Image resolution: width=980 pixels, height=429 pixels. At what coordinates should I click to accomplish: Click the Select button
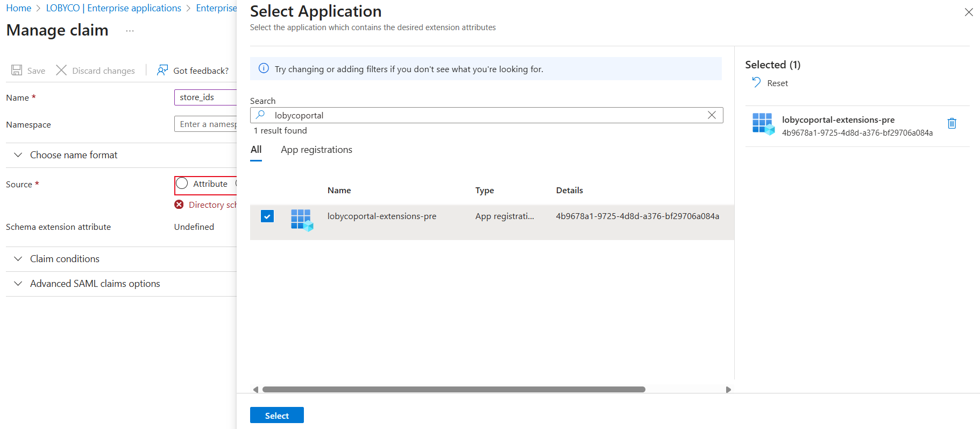click(x=277, y=415)
